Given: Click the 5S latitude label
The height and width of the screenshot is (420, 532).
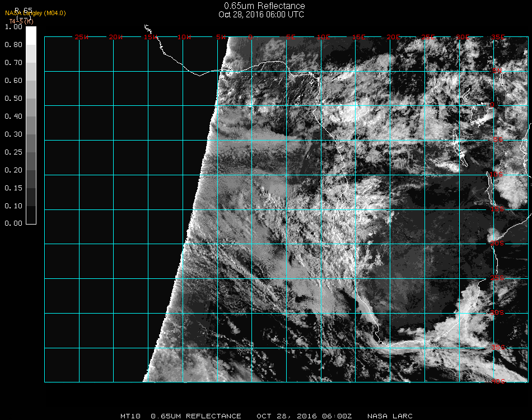Looking at the screenshot, I should tap(498, 140).
